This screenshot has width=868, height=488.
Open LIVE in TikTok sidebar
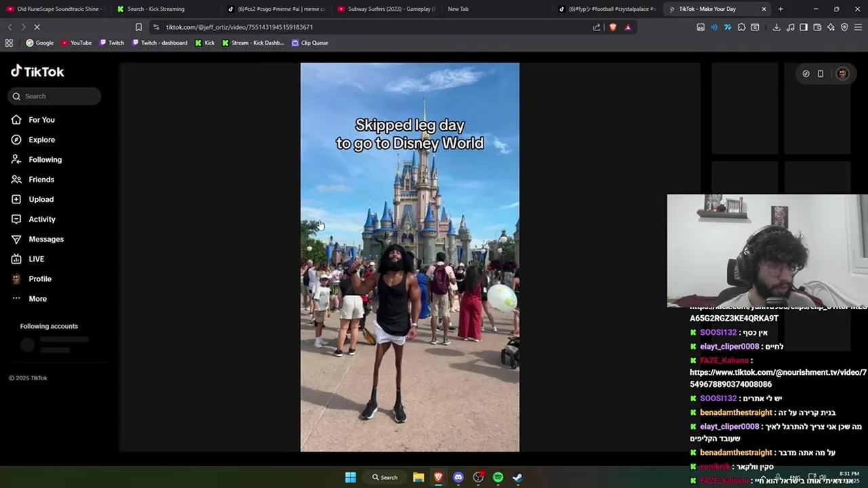tap(28, 259)
